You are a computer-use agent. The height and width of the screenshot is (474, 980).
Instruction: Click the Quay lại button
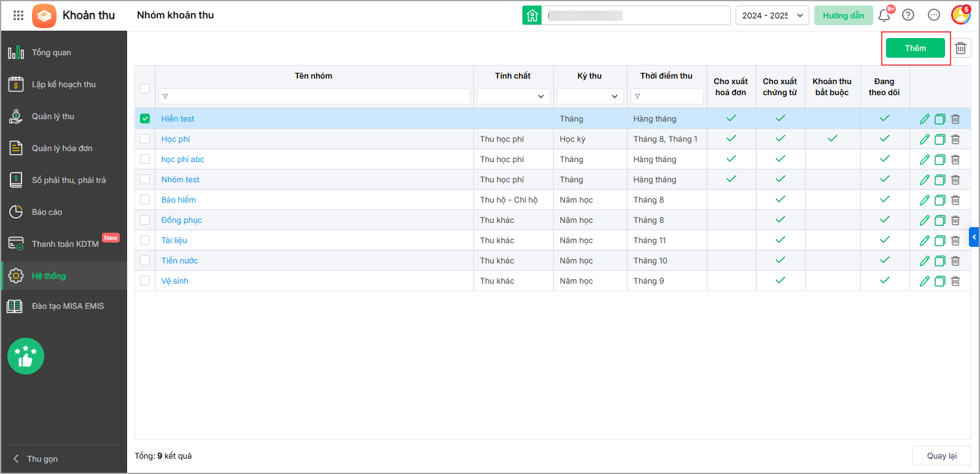[942, 456]
